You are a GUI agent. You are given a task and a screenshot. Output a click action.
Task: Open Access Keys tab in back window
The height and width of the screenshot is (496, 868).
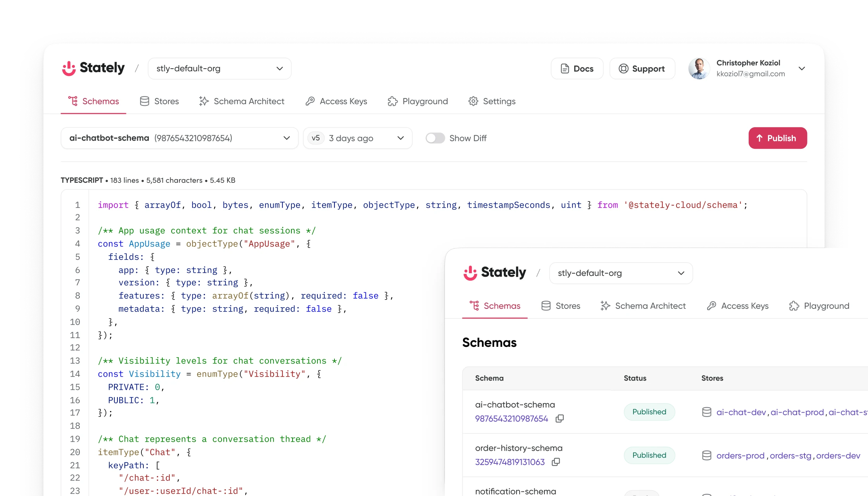click(x=336, y=101)
